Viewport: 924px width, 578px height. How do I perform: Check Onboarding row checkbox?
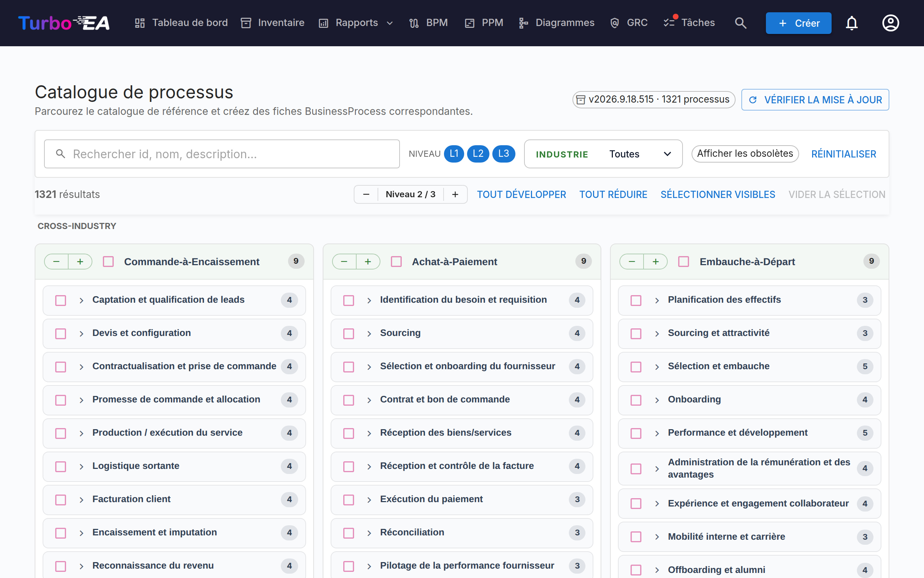[636, 400]
